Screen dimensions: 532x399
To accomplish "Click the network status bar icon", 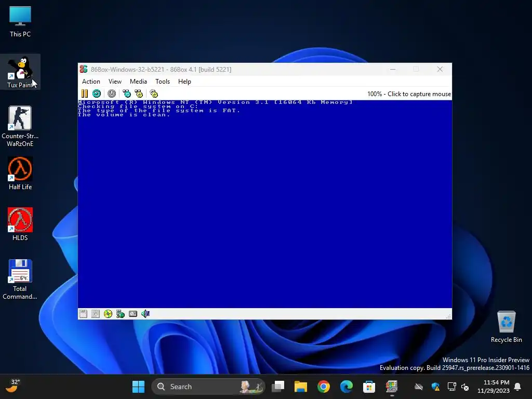I will tap(121, 314).
